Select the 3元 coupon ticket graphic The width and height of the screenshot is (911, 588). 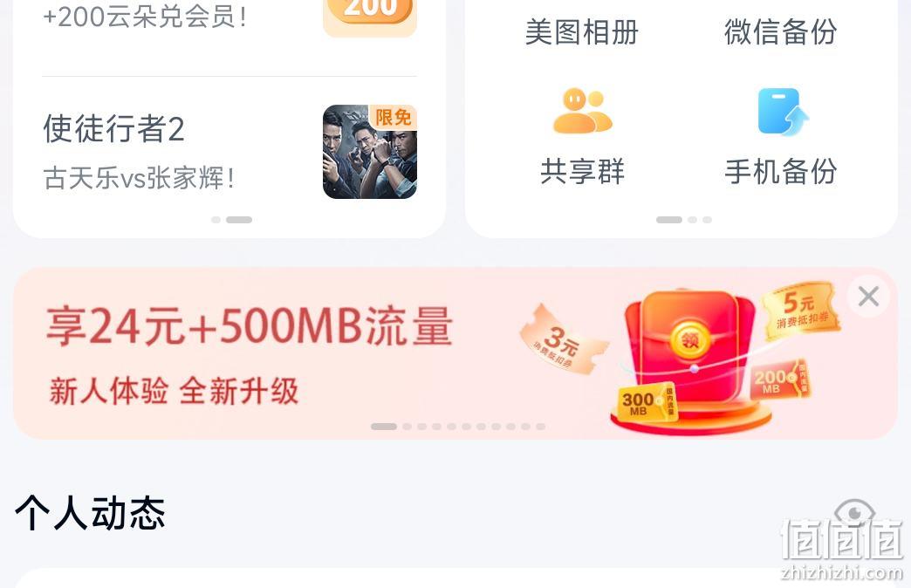[563, 339]
